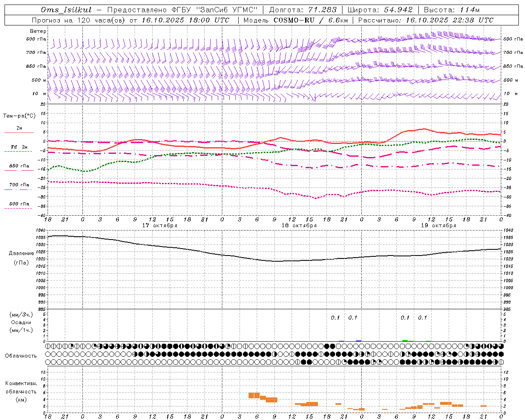This screenshot has width=525, height=420.
Task: Click the (гПа) unit label under Давление
Action: (21, 262)
